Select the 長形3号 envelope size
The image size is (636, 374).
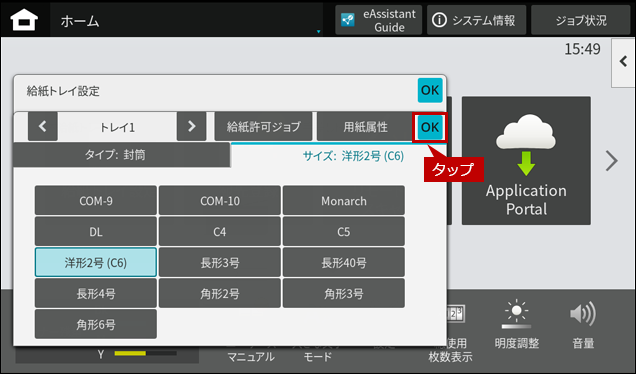coord(220,262)
